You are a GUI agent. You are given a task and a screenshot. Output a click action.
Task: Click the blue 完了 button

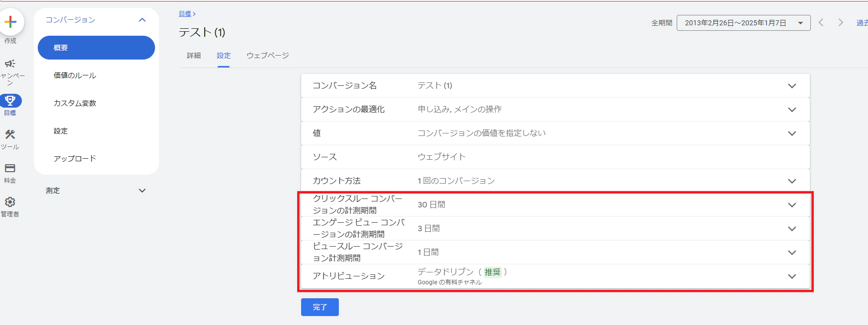click(x=320, y=307)
